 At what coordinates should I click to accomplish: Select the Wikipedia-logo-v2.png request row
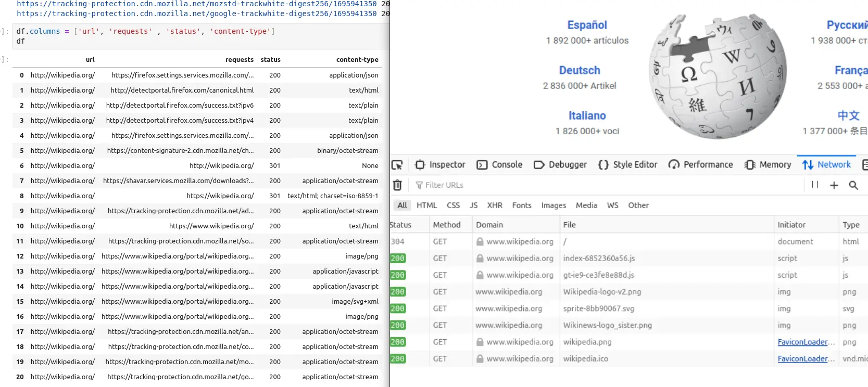[x=629, y=292]
